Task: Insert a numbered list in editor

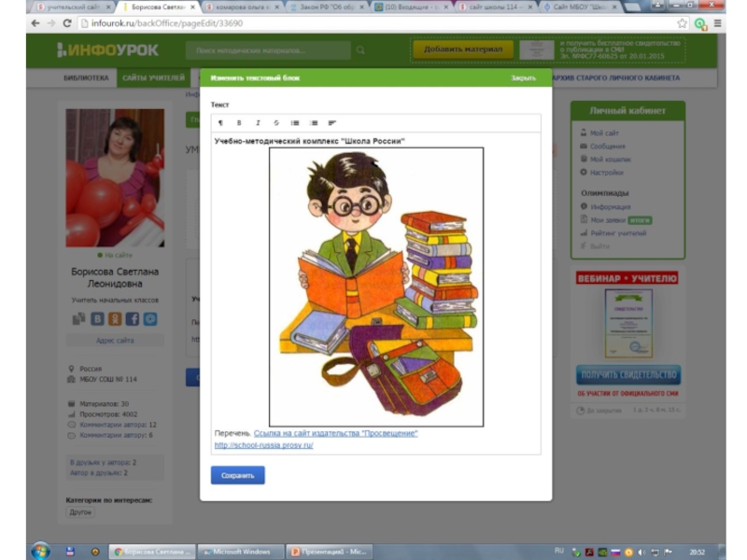Action: 314,123
